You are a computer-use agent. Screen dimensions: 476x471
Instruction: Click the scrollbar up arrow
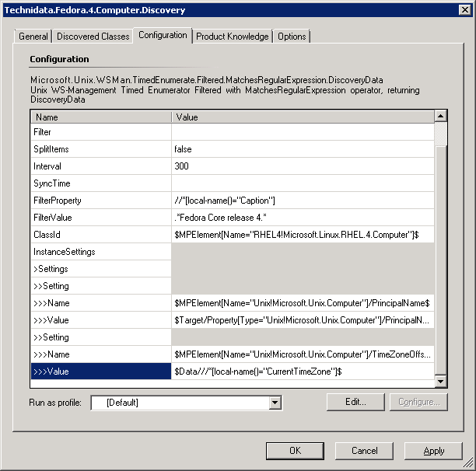coord(440,116)
